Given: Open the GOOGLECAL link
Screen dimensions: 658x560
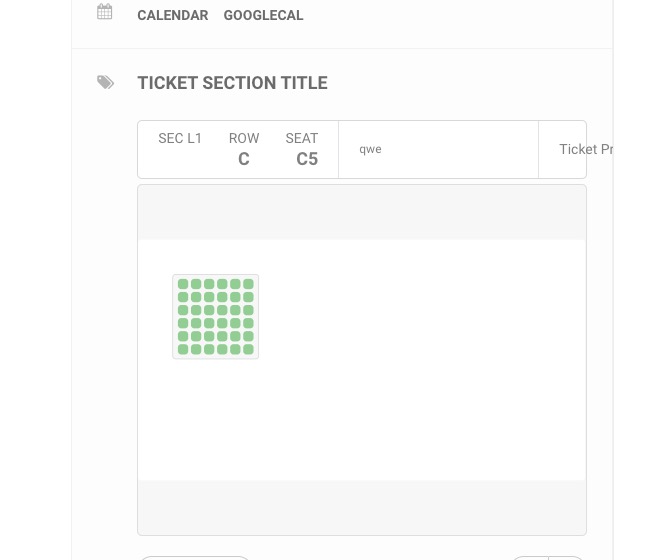Looking at the screenshot, I should coord(263,15).
